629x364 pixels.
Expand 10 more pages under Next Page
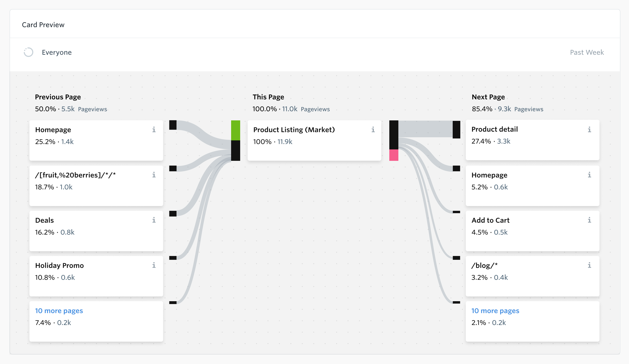tap(495, 311)
